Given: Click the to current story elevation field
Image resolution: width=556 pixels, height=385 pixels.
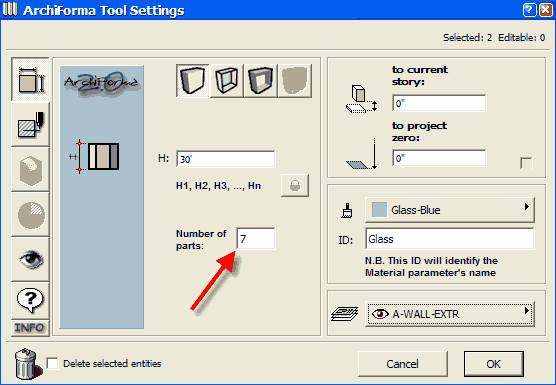Looking at the screenshot, I should coord(439,103).
